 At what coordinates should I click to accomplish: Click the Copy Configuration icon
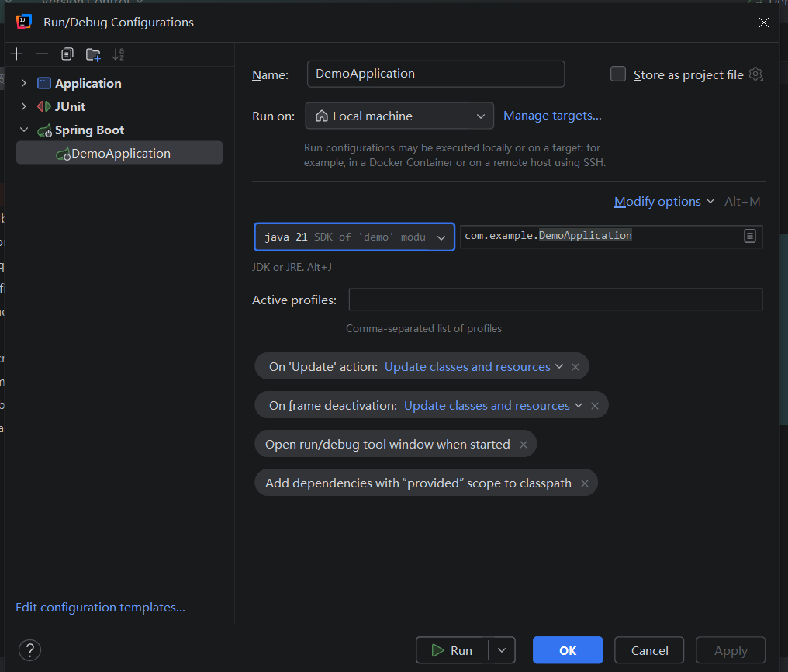[x=67, y=54]
